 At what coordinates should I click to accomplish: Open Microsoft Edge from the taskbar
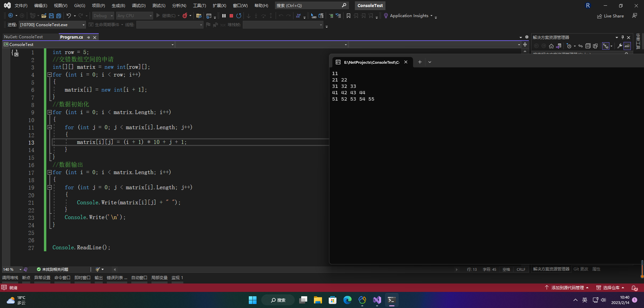348,300
